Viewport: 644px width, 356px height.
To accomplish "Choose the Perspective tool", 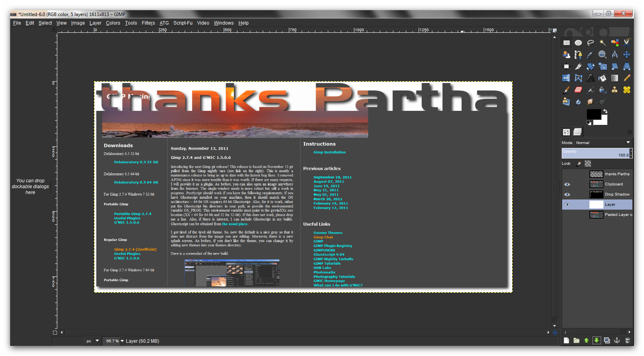I will 627,66.
